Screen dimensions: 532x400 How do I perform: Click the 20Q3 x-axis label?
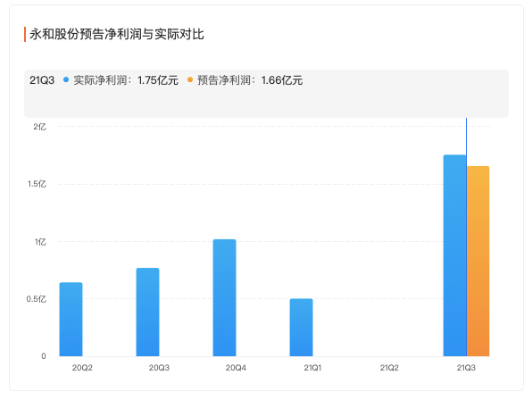coord(159,368)
